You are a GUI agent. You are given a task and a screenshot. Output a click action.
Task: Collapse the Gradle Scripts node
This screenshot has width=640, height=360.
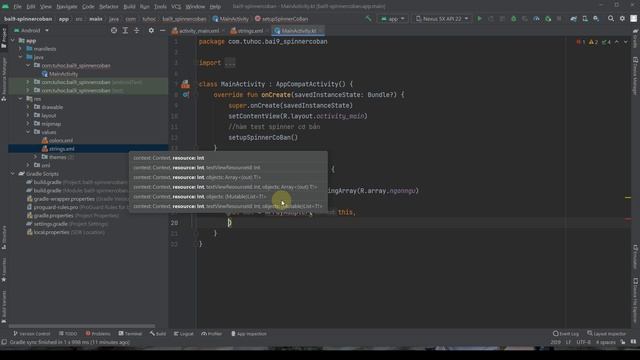[x=13, y=174]
